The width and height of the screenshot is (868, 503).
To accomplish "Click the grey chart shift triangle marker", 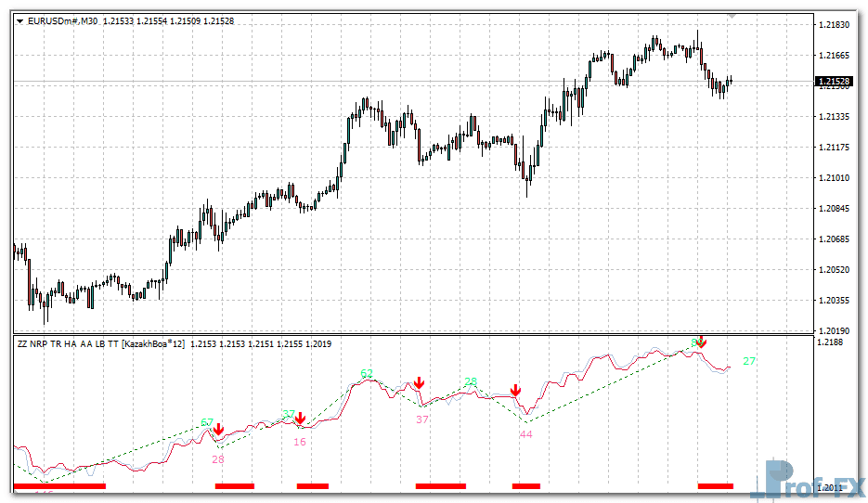I will 732,16.
